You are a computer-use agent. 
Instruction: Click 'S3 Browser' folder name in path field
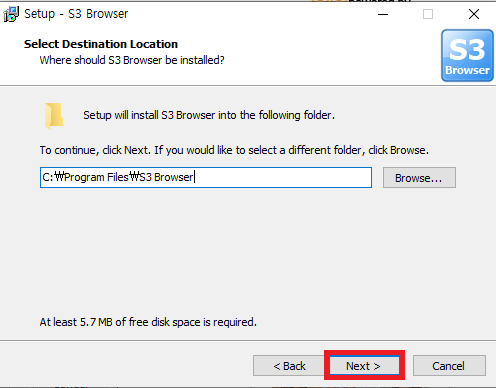point(166,177)
